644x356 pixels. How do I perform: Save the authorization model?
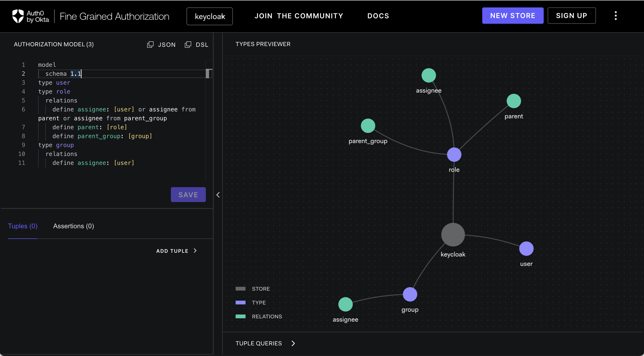[188, 194]
